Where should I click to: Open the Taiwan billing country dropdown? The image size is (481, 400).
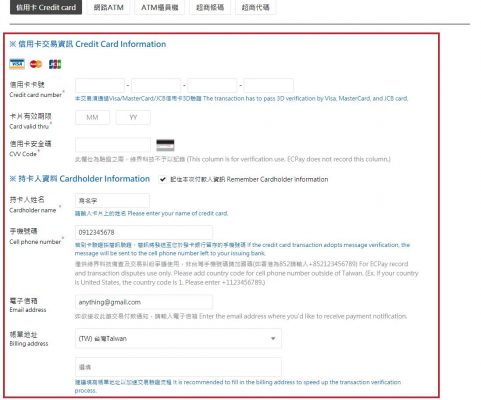178,338
